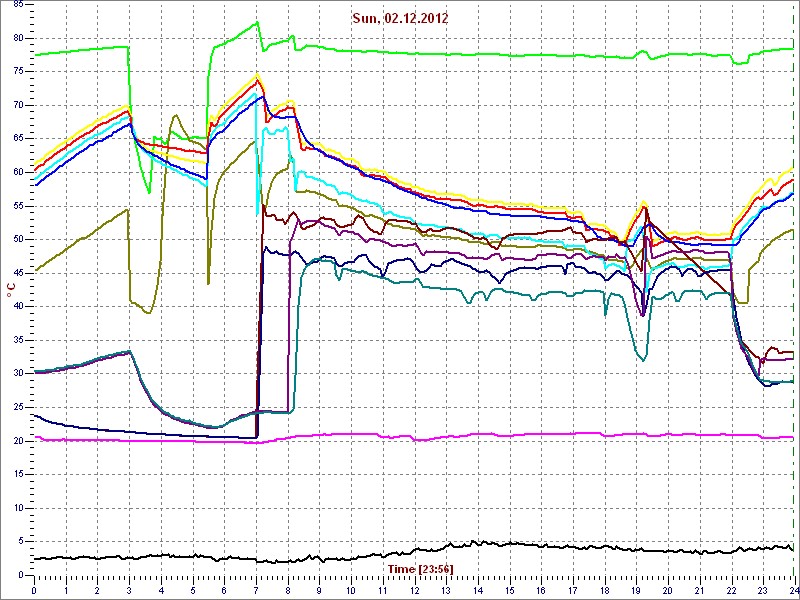Image resolution: width=800 pixels, height=600 pixels.
Task: Click the green dashed current-time marker line
Action: [x=794, y=290]
